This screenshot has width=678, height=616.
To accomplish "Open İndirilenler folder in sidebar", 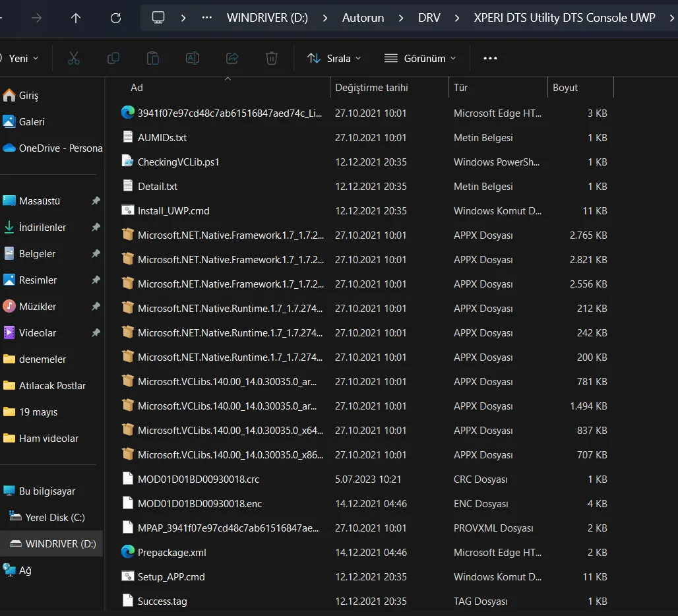I will click(x=42, y=227).
